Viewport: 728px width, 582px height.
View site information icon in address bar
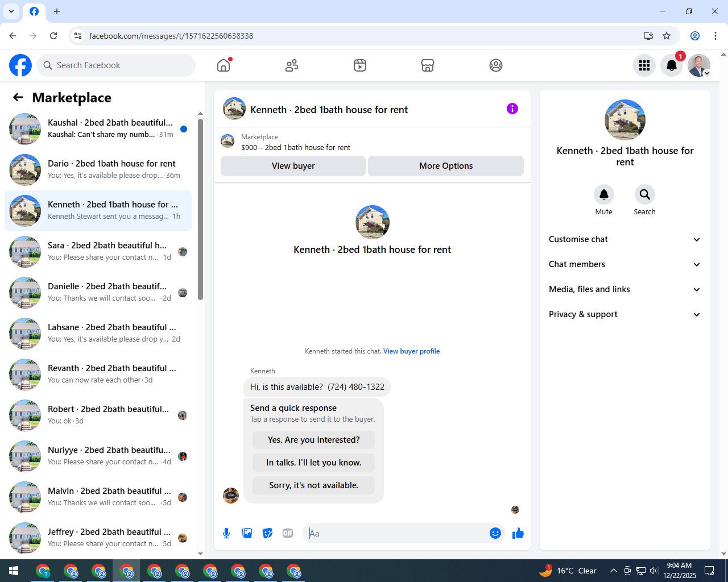[78, 36]
